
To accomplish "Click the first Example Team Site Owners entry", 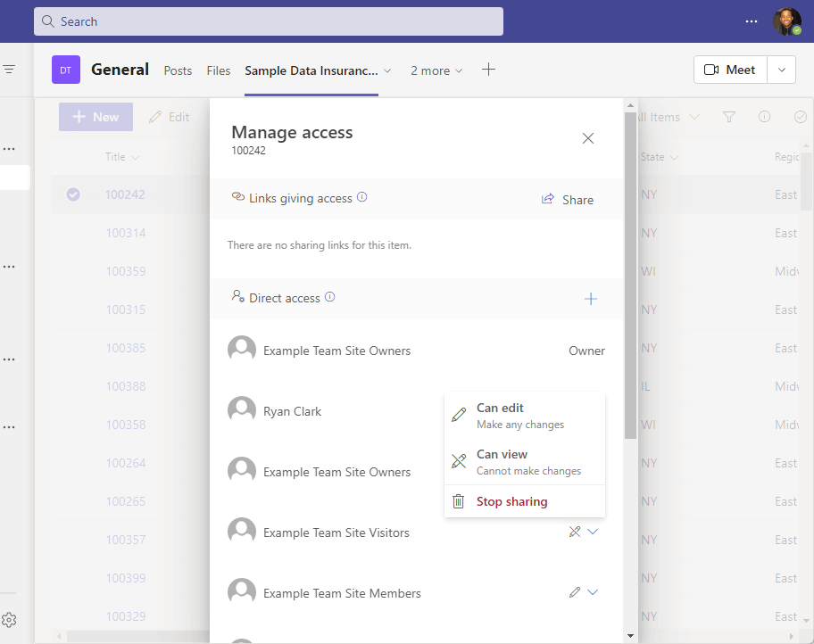I will 336,351.
